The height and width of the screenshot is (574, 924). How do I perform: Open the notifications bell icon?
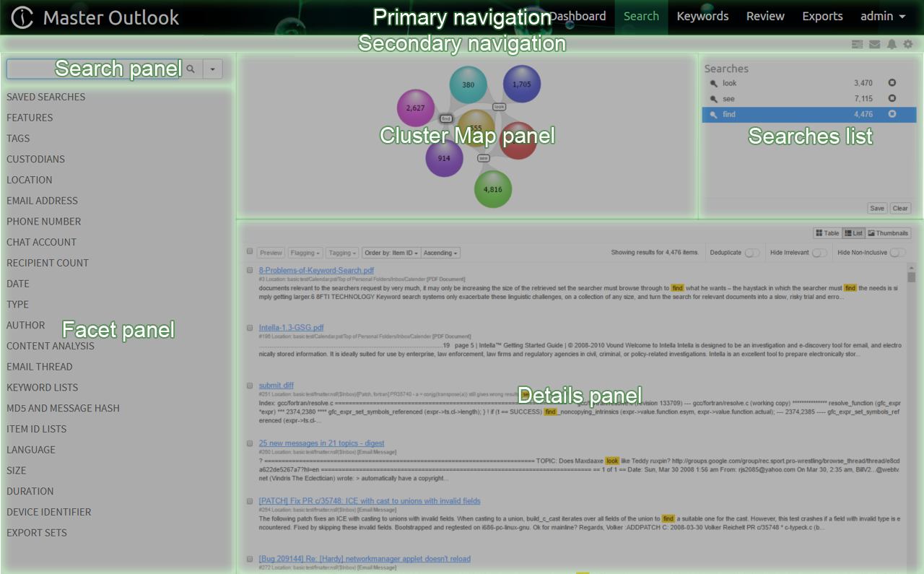coord(892,45)
